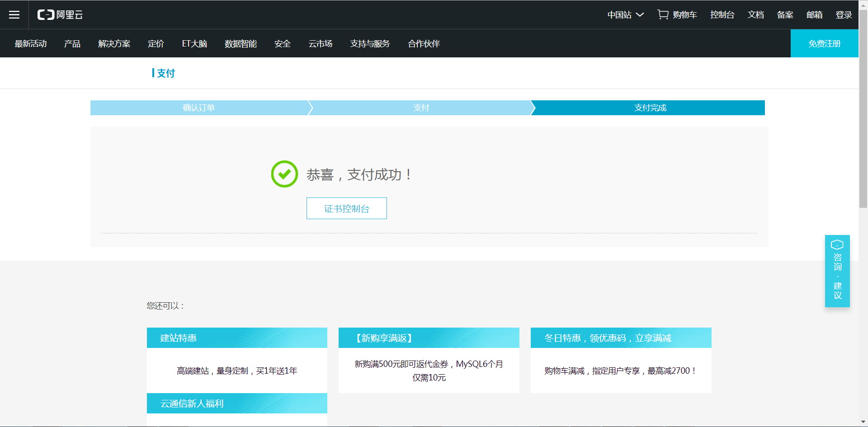Open 冬日特惠，领优惠码 promotion header
The image size is (868, 427).
tap(621, 338)
